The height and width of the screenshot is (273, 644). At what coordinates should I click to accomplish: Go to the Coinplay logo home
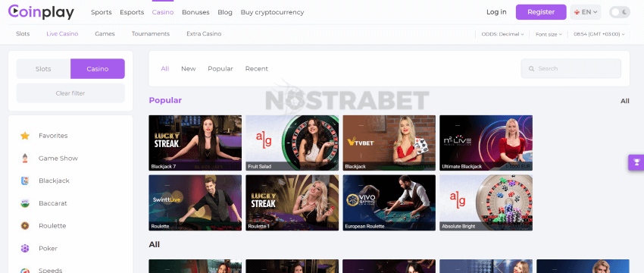(41, 12)
